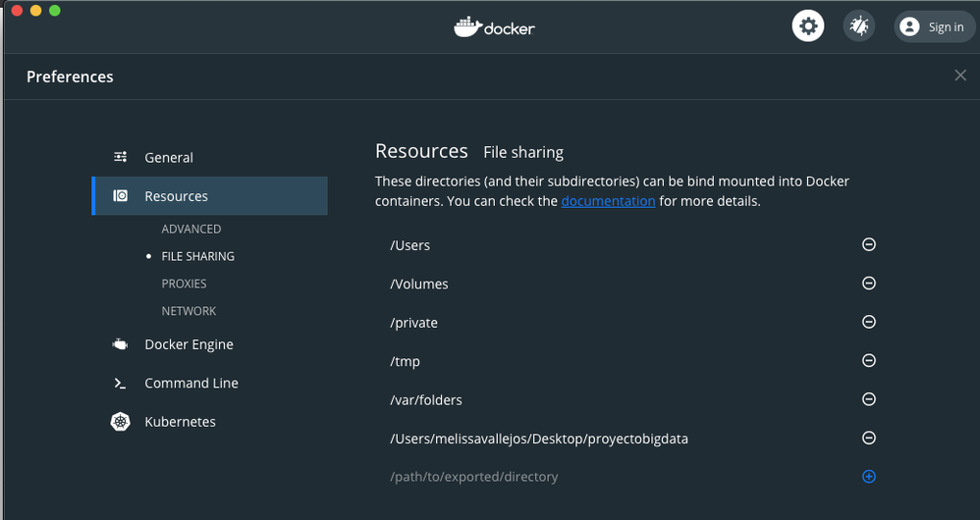Image resolution: width=980 pixels, height=520 pixels.
Task: Open the NETWORK sub-section
Action: click(189, 311)
